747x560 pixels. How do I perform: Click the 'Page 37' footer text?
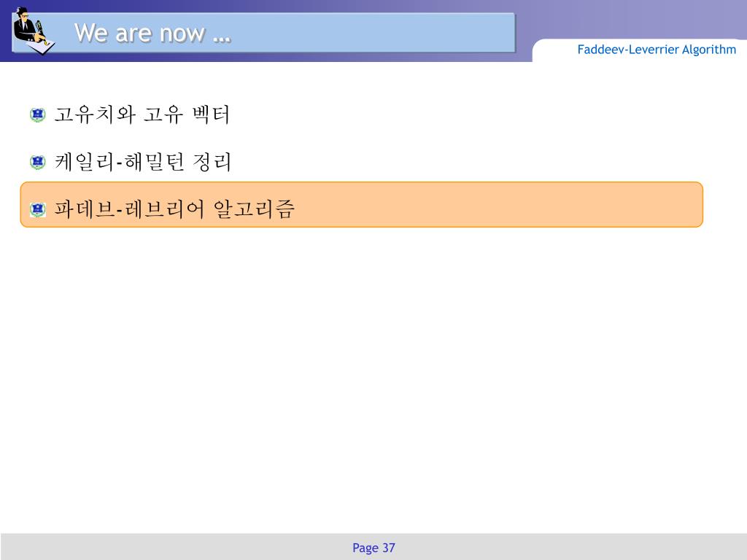pos(373,548)
